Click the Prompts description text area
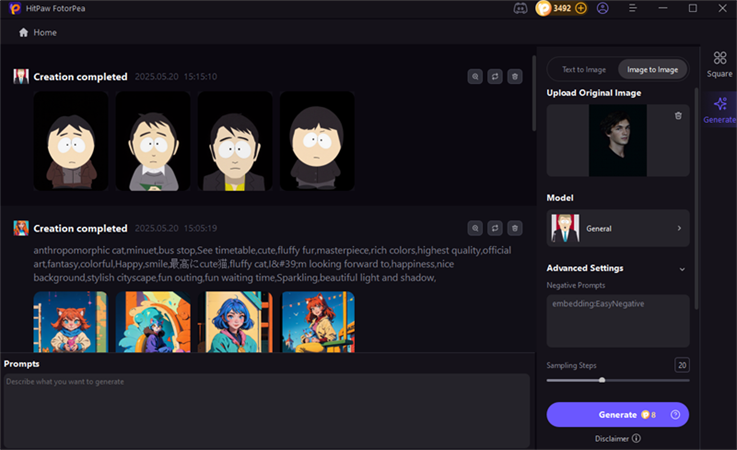 pos(267,411)
